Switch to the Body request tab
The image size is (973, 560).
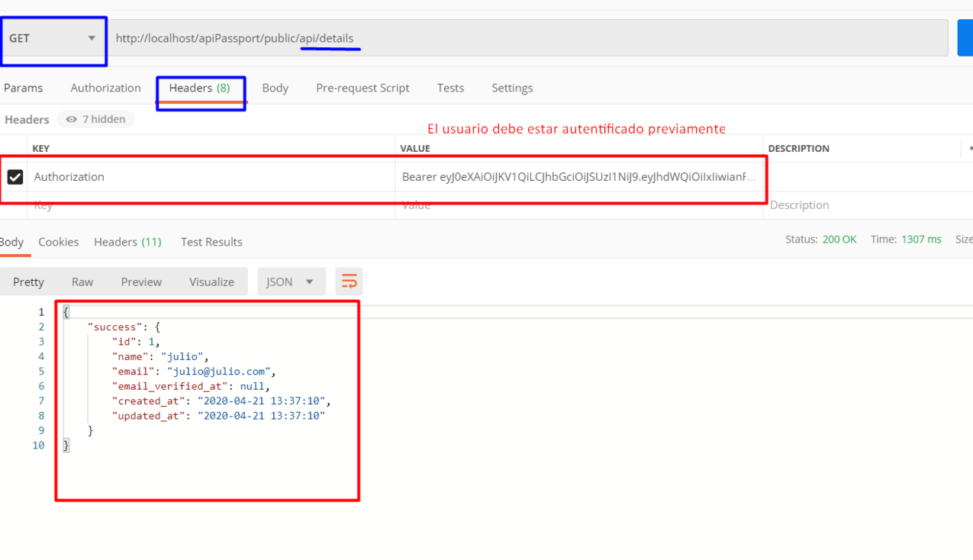coord(275,88)
